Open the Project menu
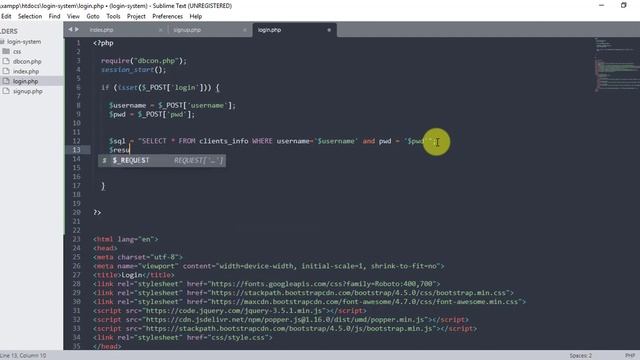 (x=136, y=16)
